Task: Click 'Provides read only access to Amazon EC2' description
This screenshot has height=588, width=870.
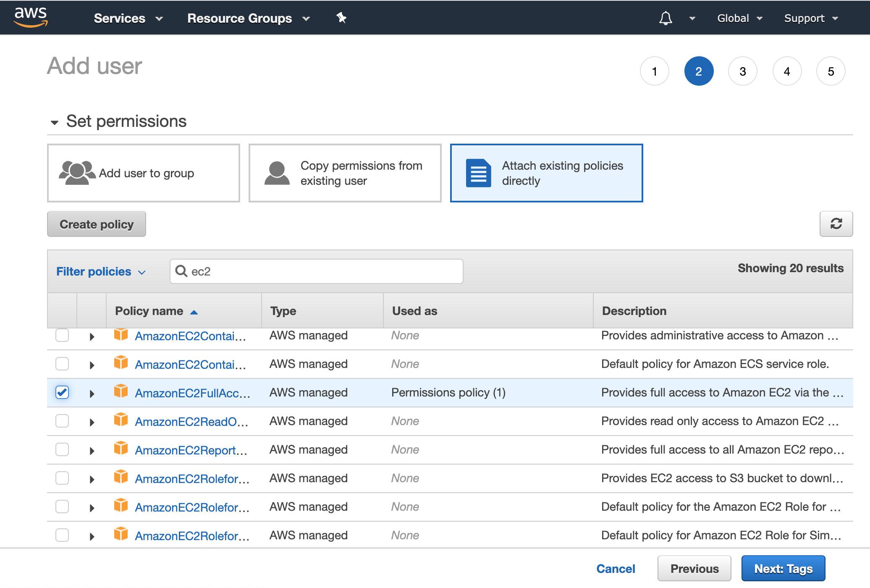Action: tap(720, 421)
